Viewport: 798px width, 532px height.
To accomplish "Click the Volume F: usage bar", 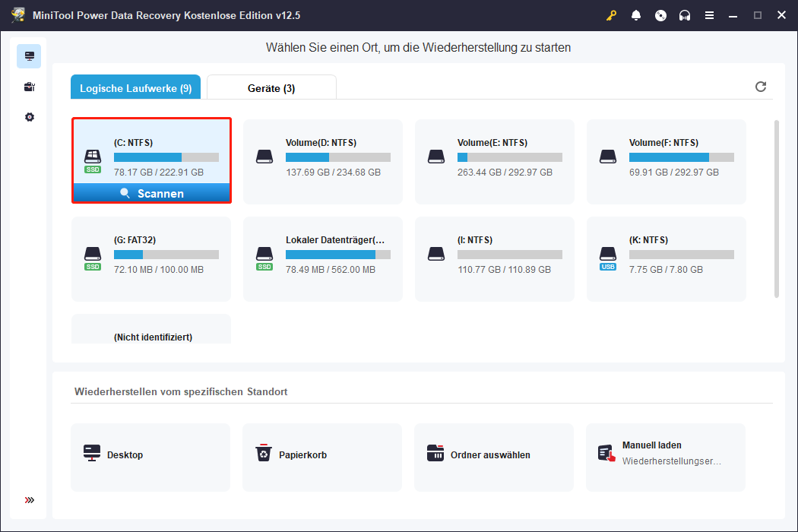I will [x=682, y=157].
